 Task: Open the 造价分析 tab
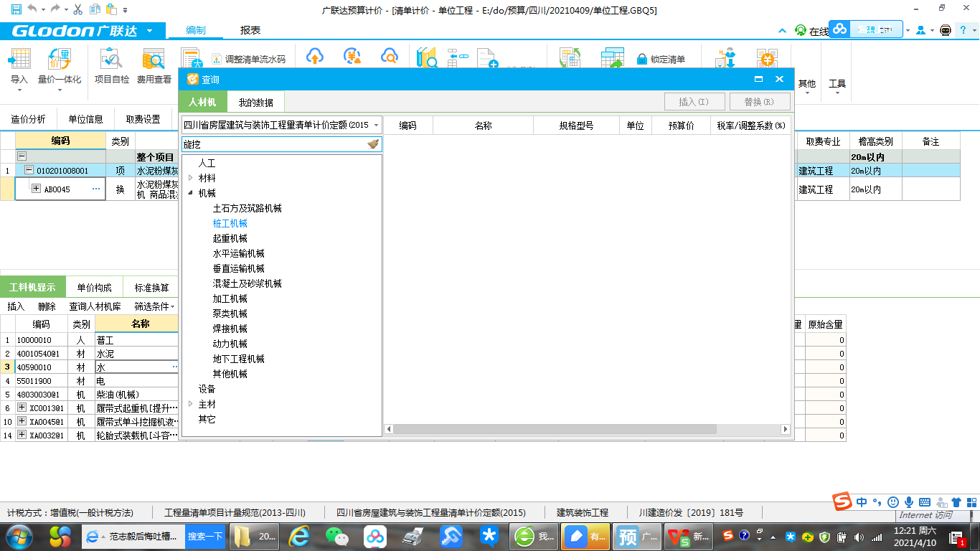(29, 119)
